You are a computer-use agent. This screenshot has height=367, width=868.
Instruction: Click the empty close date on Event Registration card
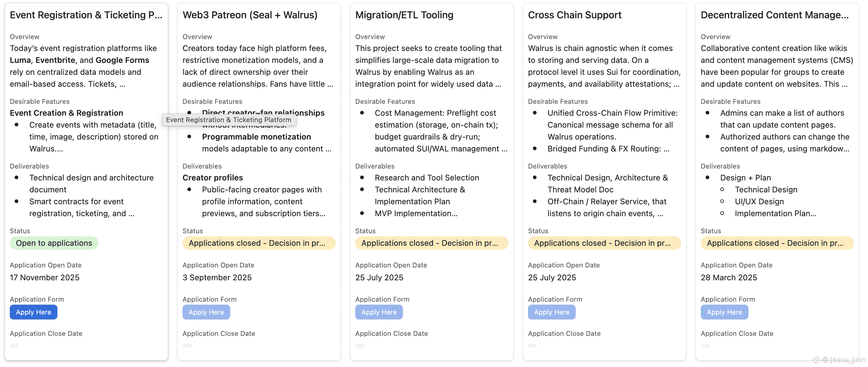click(14, 345)
